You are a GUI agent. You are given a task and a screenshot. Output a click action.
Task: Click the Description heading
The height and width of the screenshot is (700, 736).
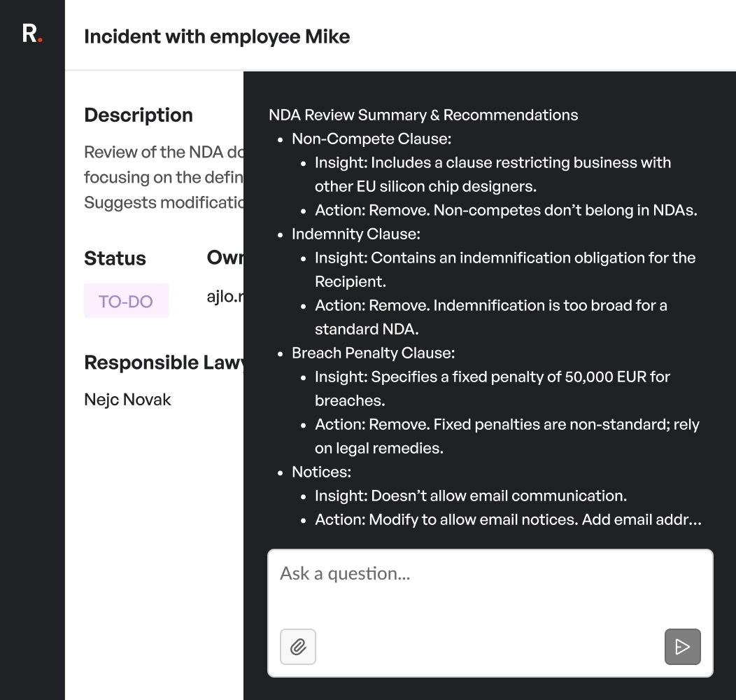tap(139, 115)
